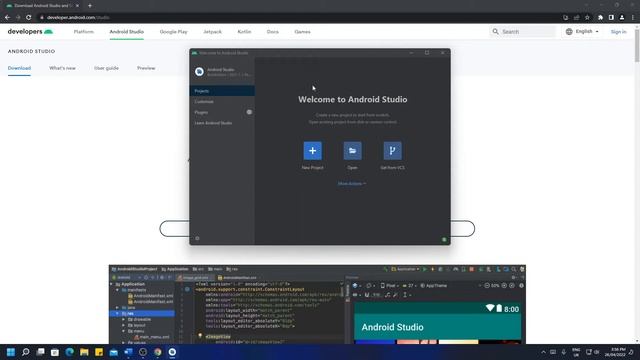Click the ENG UK language indicator
This screenshot has height=360, width=640.
576,352
